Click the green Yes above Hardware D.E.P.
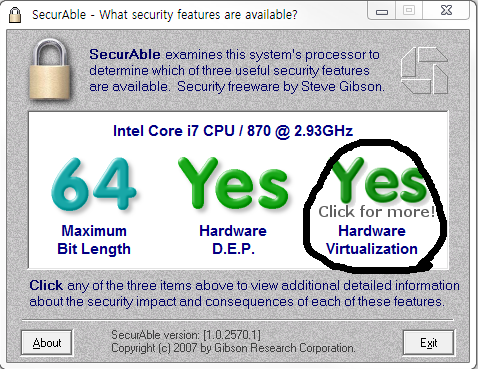 click(x=233, y=183)
